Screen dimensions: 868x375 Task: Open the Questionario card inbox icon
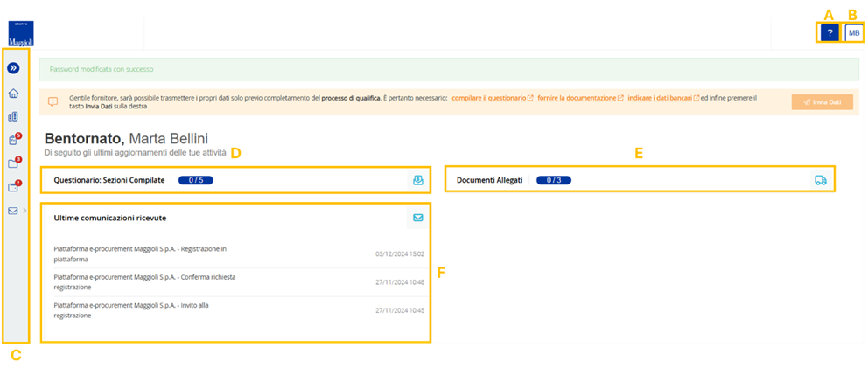pyautogui.click(x=418, y=180)
